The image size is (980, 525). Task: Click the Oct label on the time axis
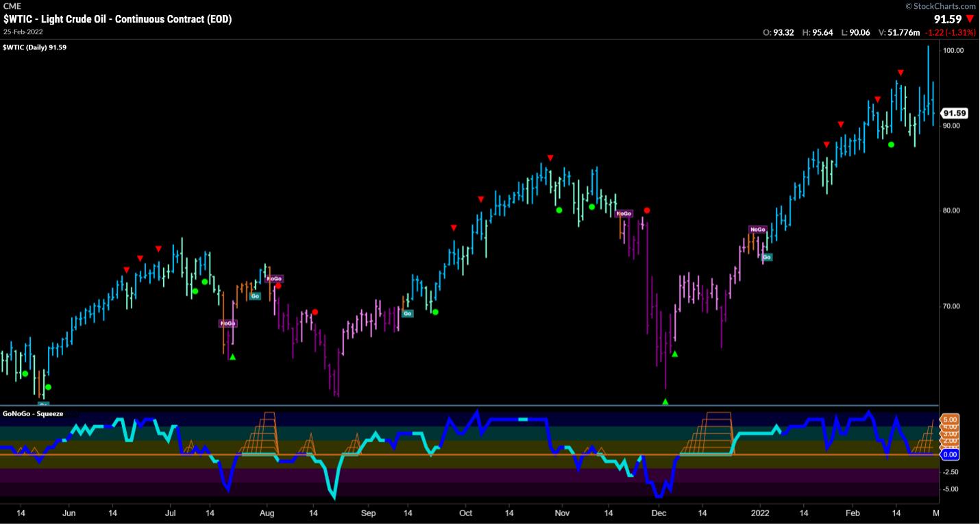click(466, 512)
